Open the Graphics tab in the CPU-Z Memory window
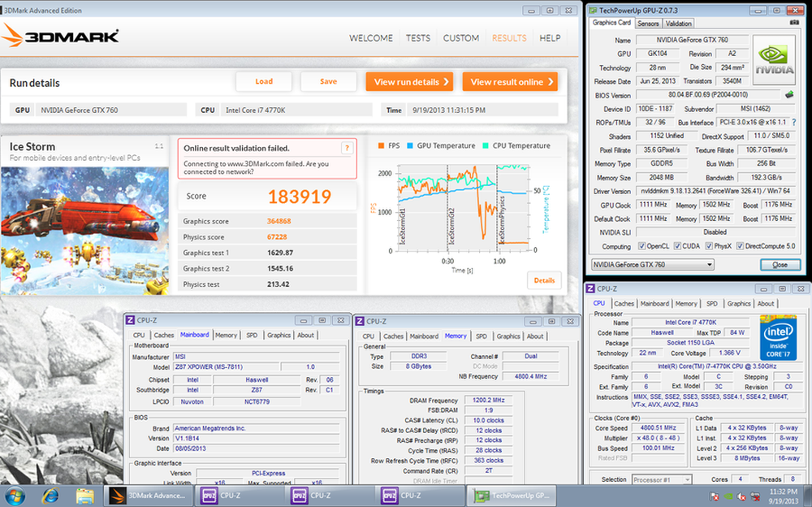Viewport: 812px width, 507px height. coord(508,336)
